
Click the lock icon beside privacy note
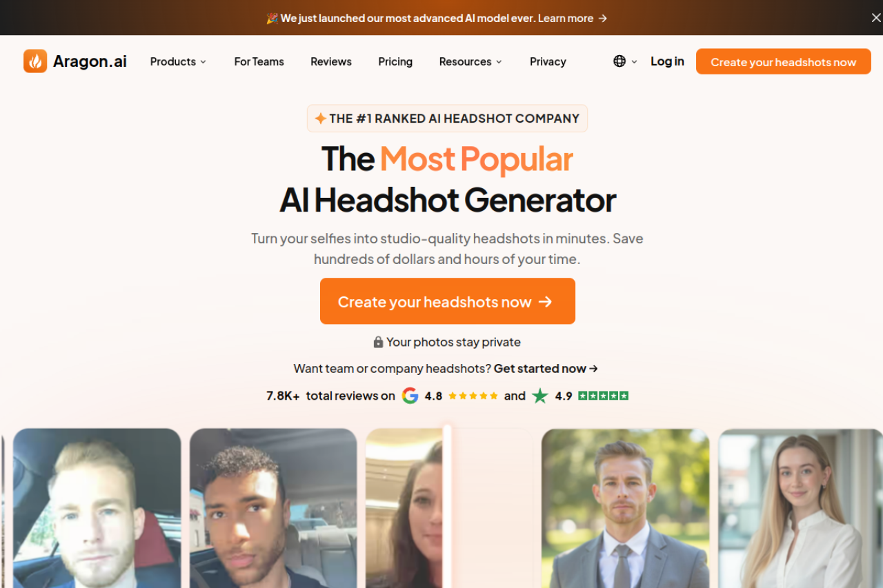(378, 342)
